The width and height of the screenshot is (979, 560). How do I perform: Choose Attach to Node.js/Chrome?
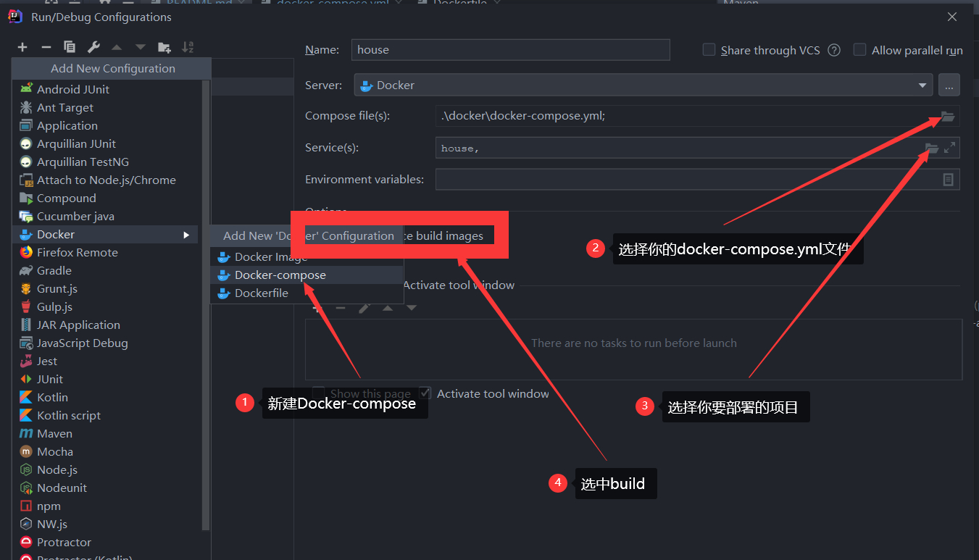click(106, 180)
